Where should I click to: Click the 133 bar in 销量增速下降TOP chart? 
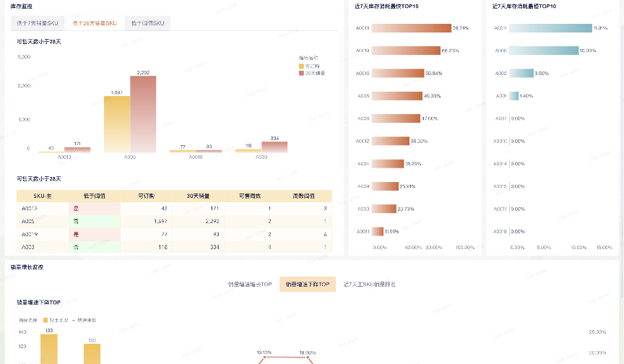point(49,349)
